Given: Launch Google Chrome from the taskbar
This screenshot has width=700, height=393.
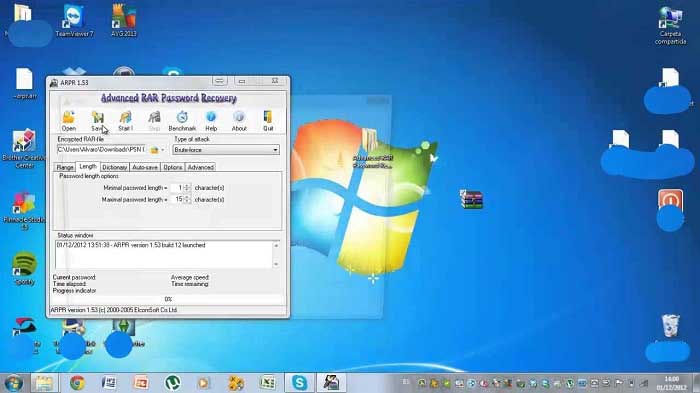Looking at the screenshot, I should 77,383.
